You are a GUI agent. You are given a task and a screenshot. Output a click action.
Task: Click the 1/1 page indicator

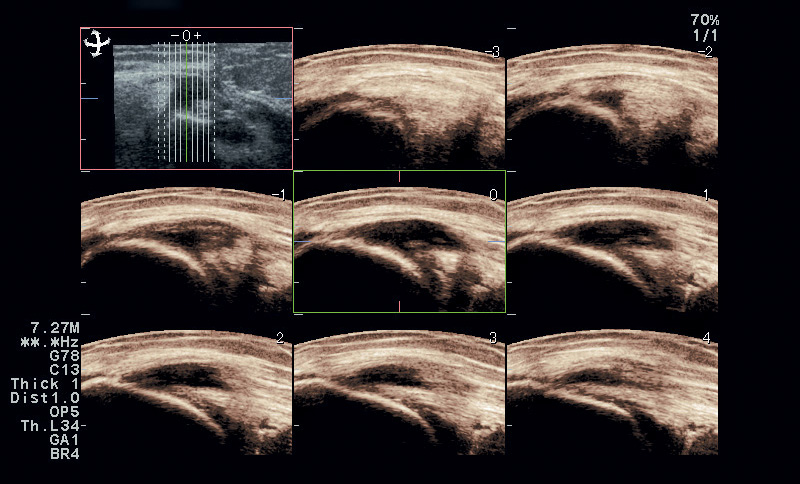pyautogui.click(x=704, y=34)
